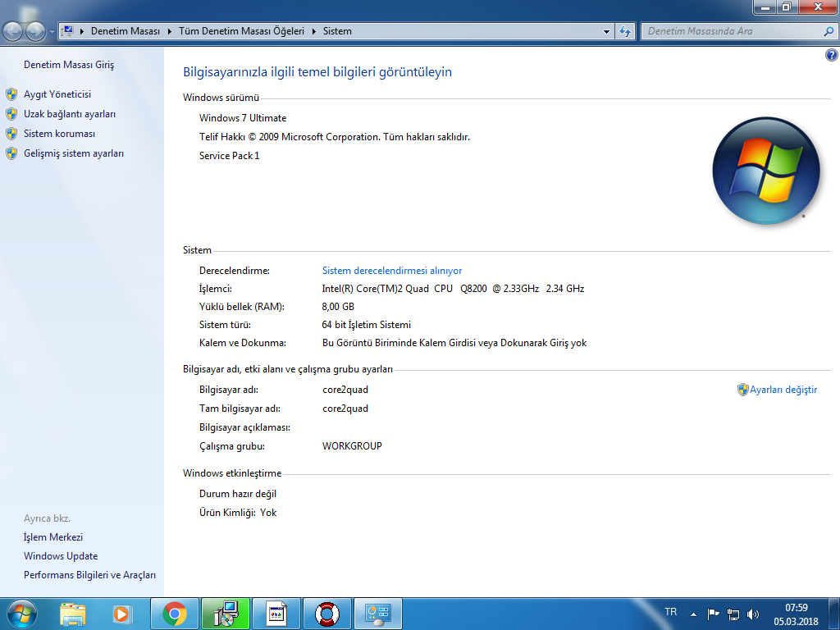Click the shield icon beside Sistem koruması

11,134
